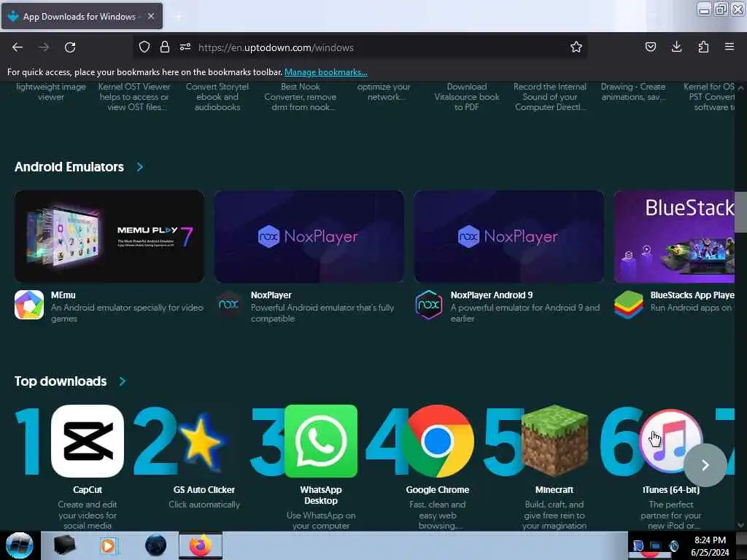The image size is (747, 560).
Task: Advance Top downloads carousel with next arrow
Action: tap(705, 464)
